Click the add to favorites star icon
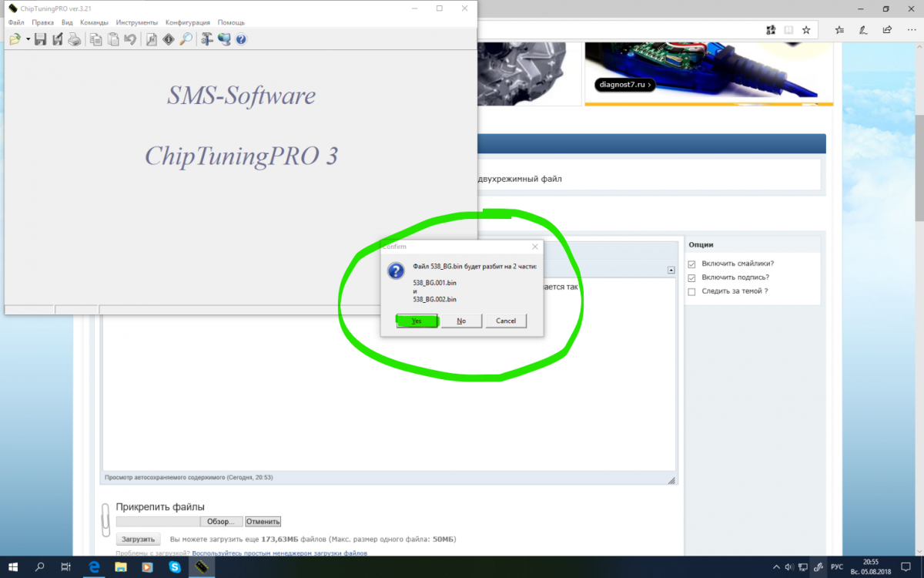This screenshot has height=578, width=924. tap(806, 30)
